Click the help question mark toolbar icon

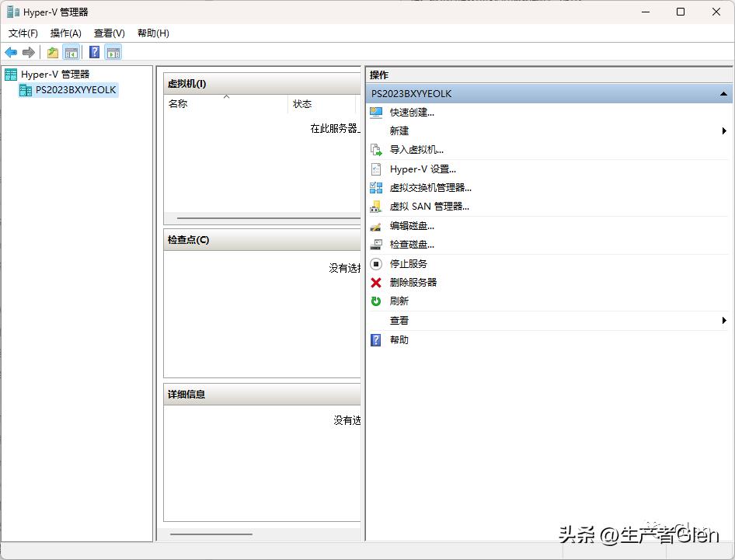pyautogui.click(x=93, y=52)
